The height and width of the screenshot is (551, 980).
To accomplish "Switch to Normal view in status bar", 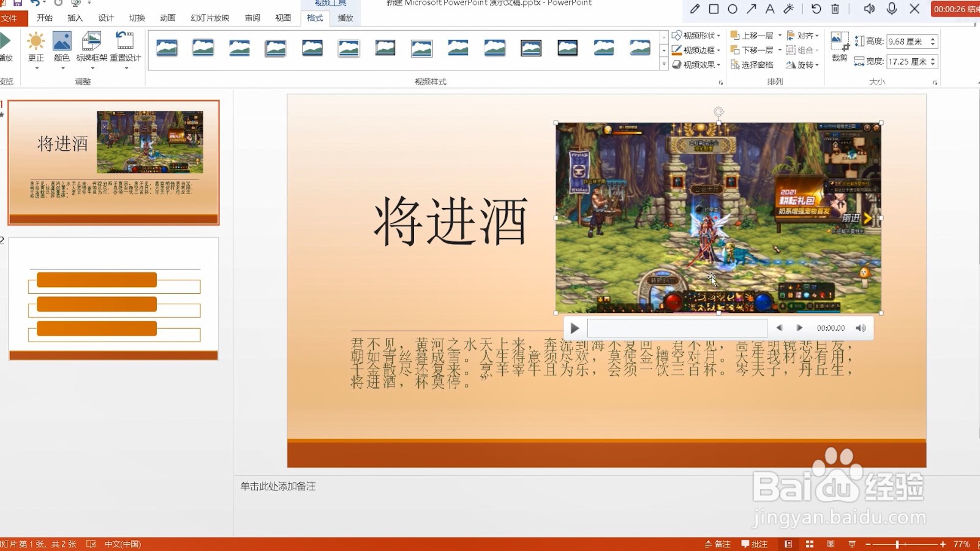I will (788, 544).
